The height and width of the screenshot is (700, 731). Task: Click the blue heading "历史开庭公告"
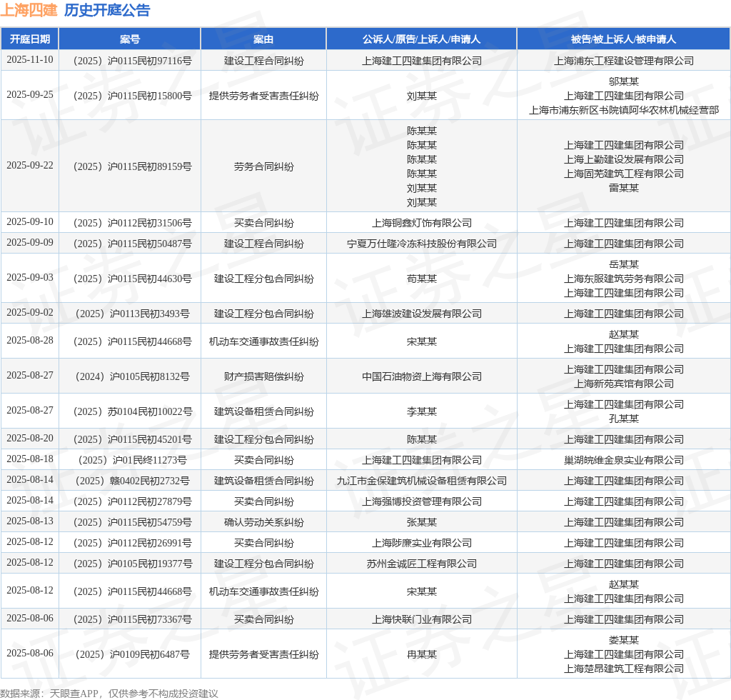107,10
